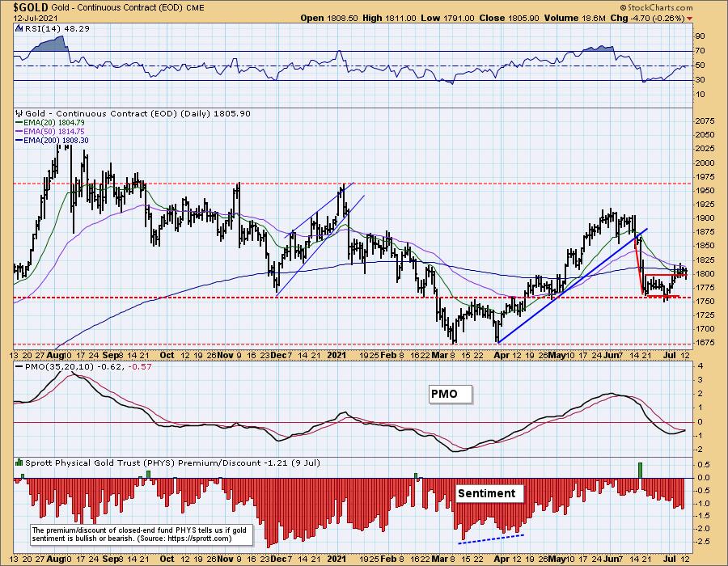Image resolution: width=728 pixels, height=566 pixels.
Task: Click the 0.5 label on sentiment axis
Action: 704,465
